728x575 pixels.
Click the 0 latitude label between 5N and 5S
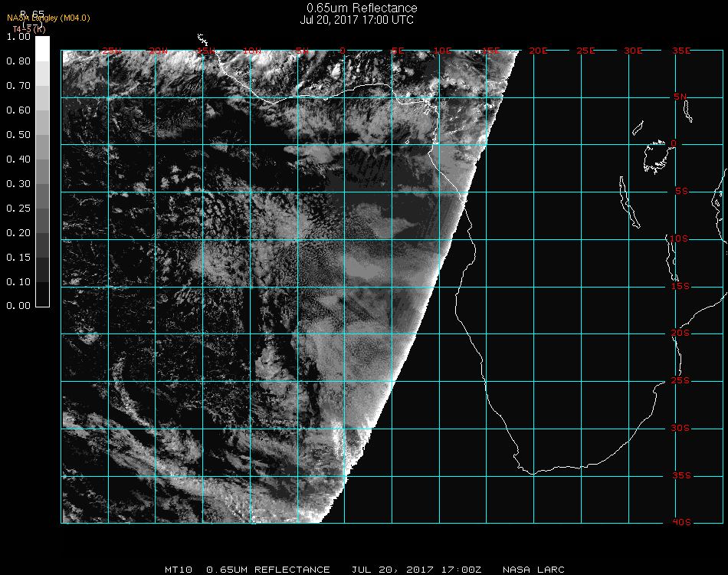pos(674,143)
